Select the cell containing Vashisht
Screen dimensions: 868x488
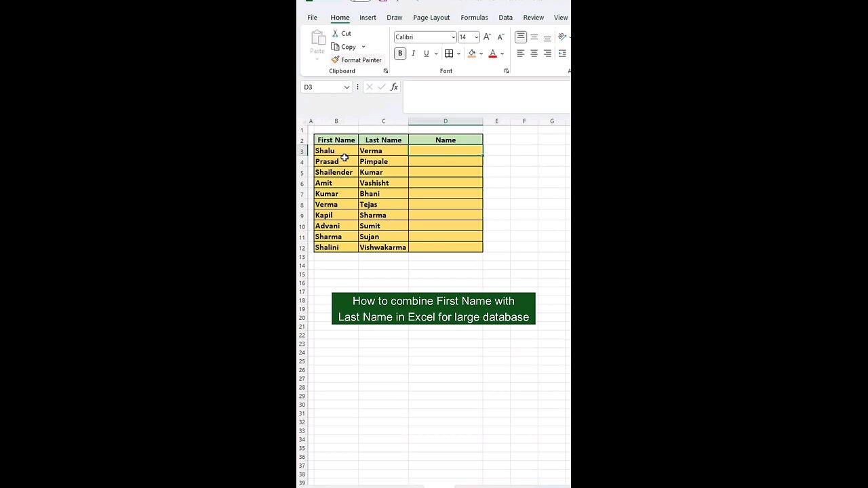coord(383,183)
